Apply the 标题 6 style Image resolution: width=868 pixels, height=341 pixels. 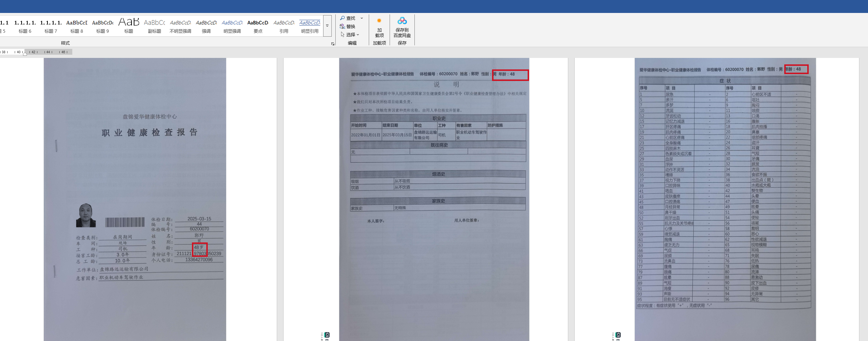pos(25,26)
